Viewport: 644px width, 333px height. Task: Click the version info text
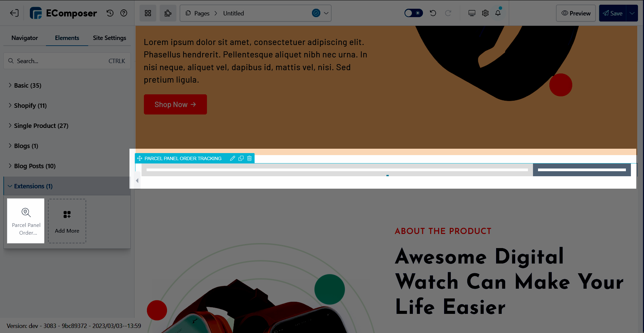click(x=74, y=326)
